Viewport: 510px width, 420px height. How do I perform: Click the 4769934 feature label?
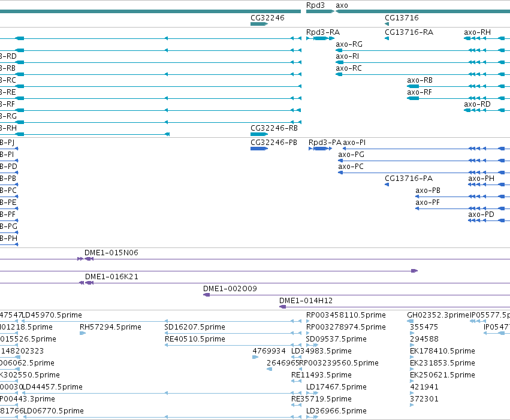[269, 351]
